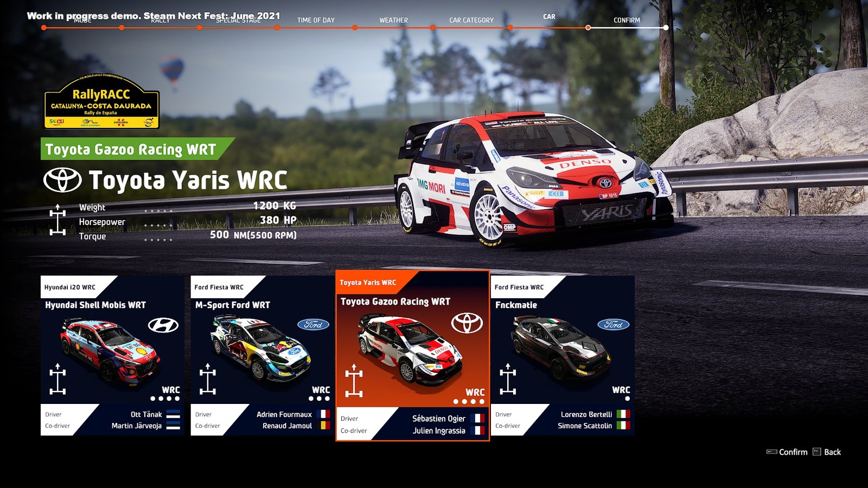Viewport: 868px width, 488px height.
Task: Click Martin Järveoja's flag icon
Action: click(173, 426)
